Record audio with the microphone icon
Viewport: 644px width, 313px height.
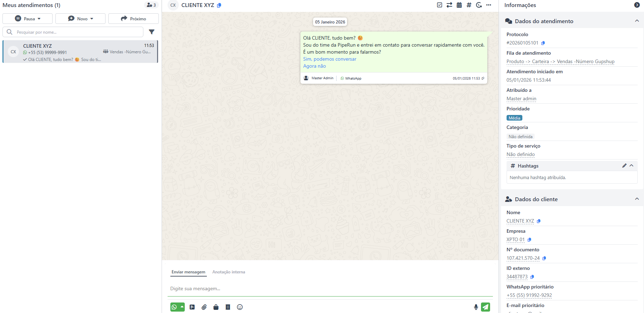tap(476, 307)
